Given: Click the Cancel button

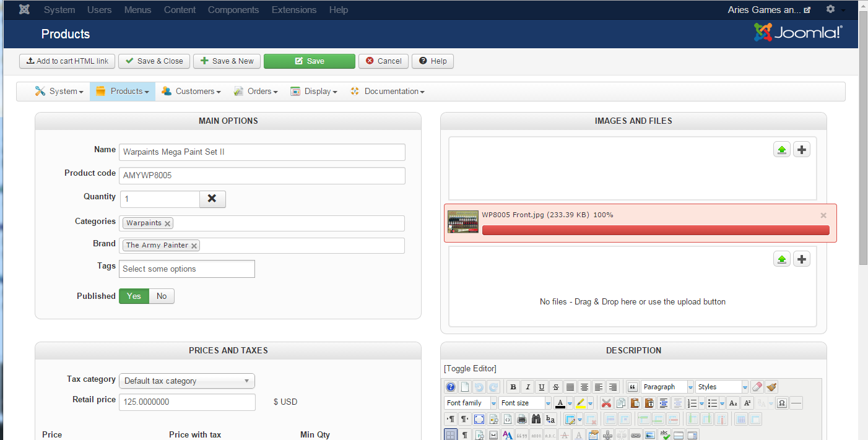Looking at the screenshot, I should pyautogui.click(x=383, y=61).
